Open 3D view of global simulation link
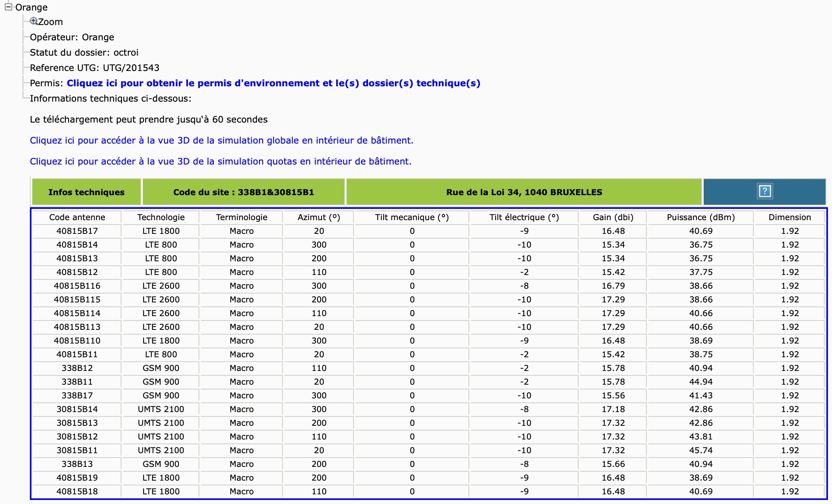Viewport: 832px width, 504px height. (222, 140)
